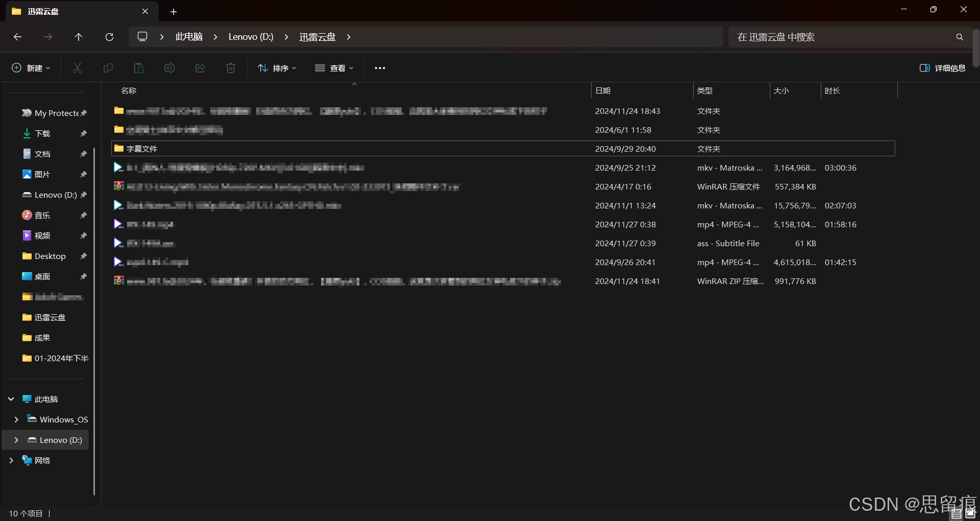Expand Lenovo (D:) under 此电脑

click(16, 440)
